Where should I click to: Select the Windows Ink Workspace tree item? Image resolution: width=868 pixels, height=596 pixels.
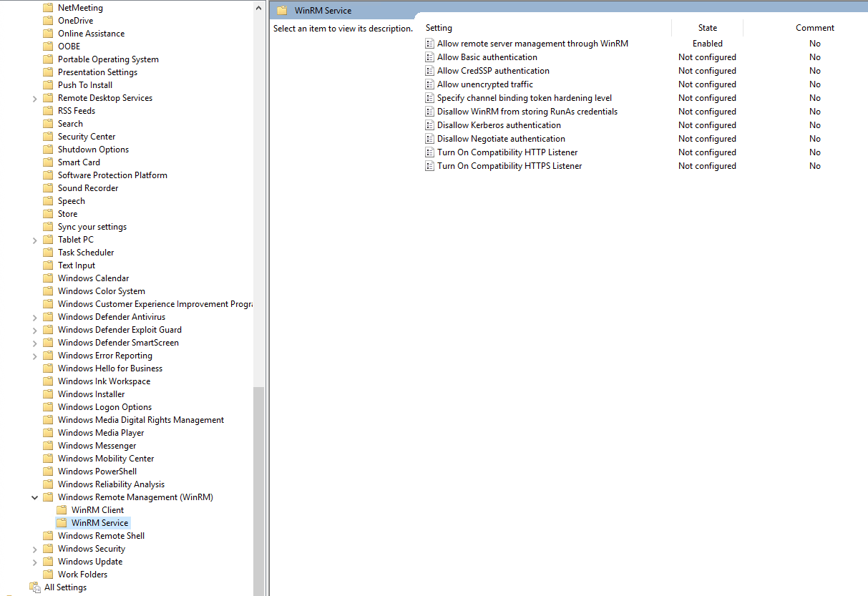point(104,381)
